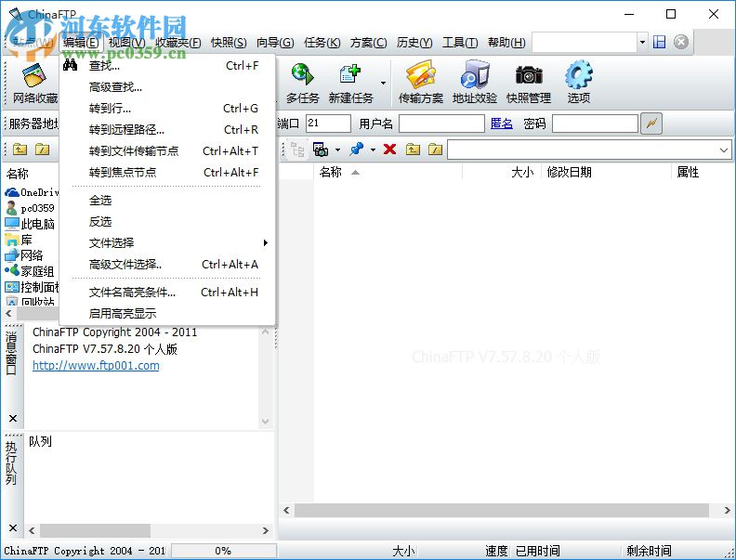Open the 收藏夹(F) menu
The height and width of the screenshot is (560, 736).
pyautogui.click(x=177, y=43)
